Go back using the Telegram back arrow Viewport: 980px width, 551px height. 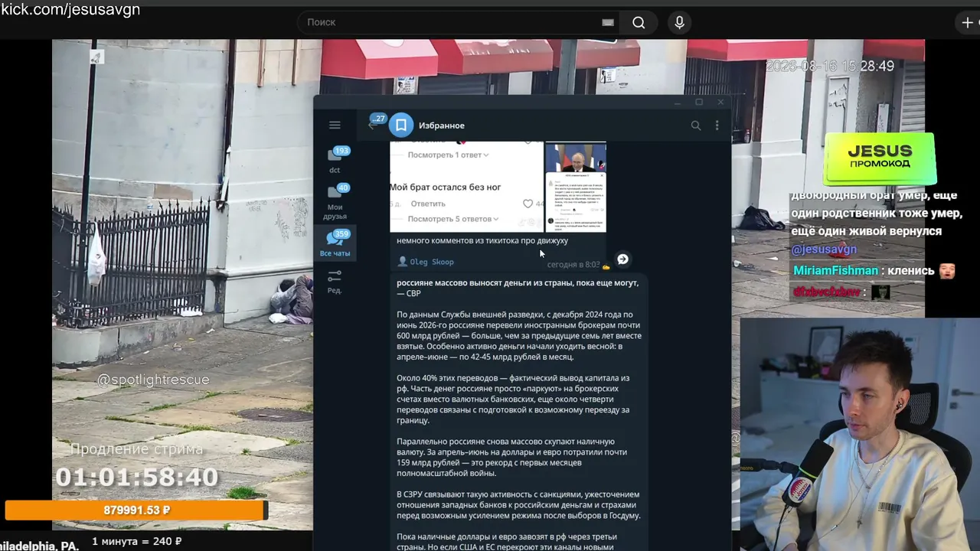click(372, 125)
